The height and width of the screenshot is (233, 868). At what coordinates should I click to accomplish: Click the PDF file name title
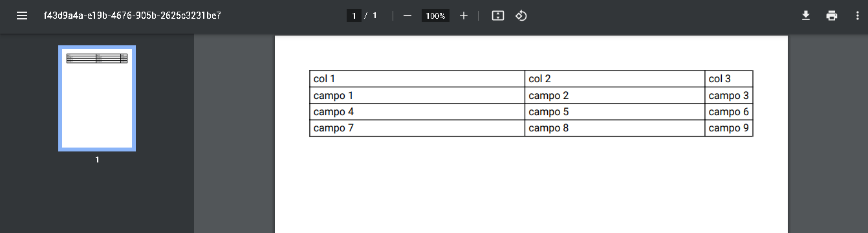coord(133,16)
